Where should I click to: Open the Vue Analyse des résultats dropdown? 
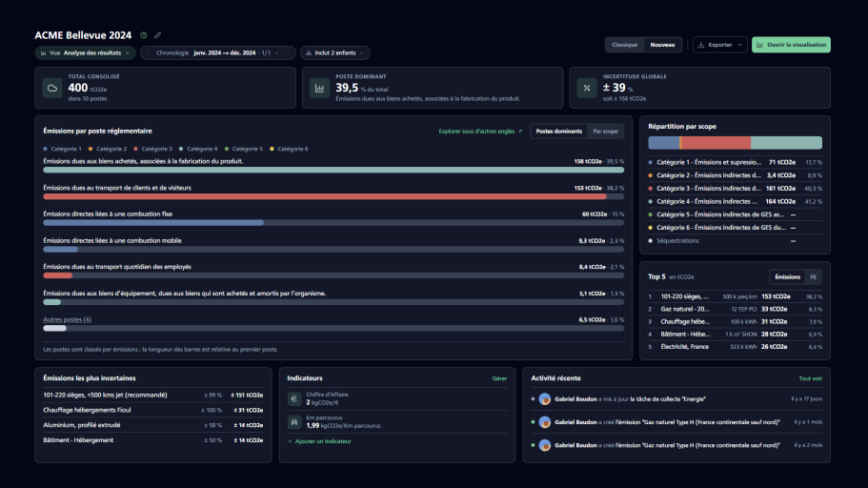coord(85,53)
